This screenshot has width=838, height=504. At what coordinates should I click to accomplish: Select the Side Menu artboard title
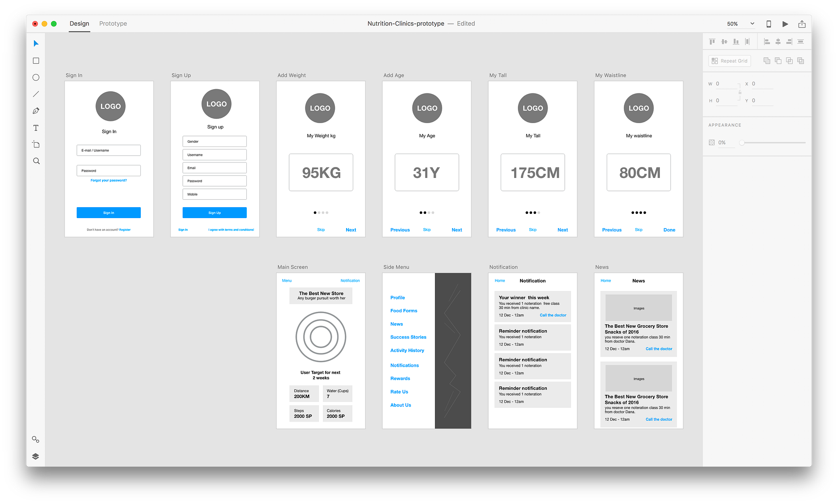(x=396, y=267)
